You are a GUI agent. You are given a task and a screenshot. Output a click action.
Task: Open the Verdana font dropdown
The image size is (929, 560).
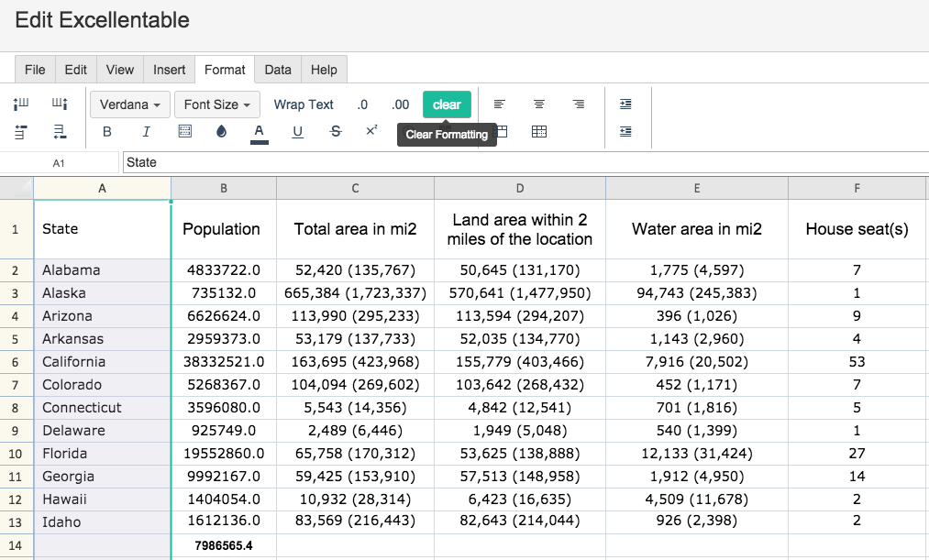[x=130, y=104]
